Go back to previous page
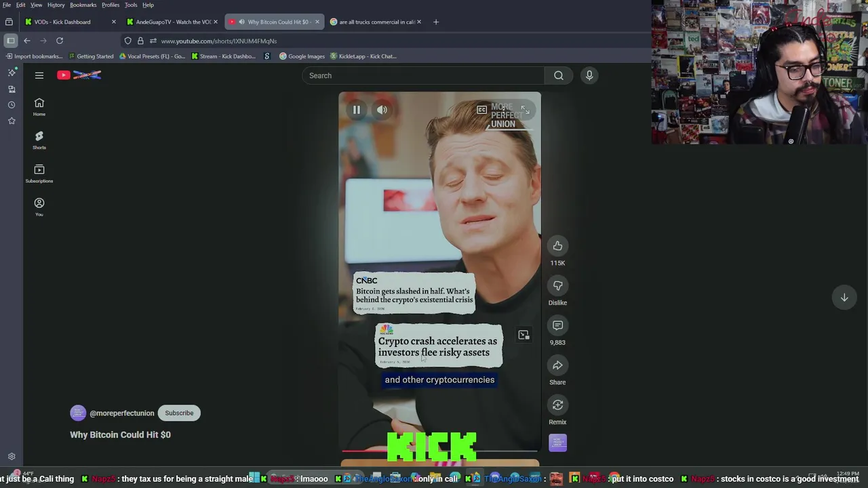The width and height of the screenshot is (868, 488). pos(27,41)
